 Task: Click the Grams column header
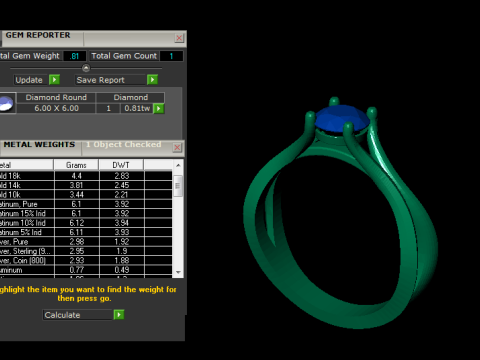point(76,165)
